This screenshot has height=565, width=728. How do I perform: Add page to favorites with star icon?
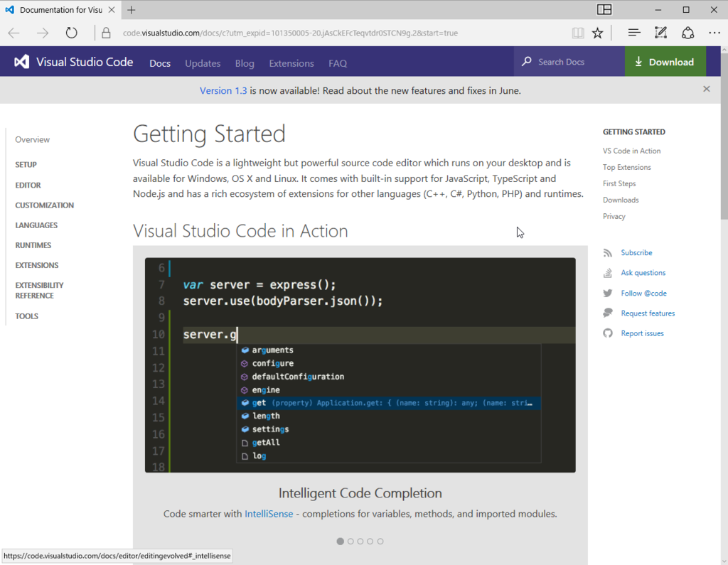click(x=597, y=33)
